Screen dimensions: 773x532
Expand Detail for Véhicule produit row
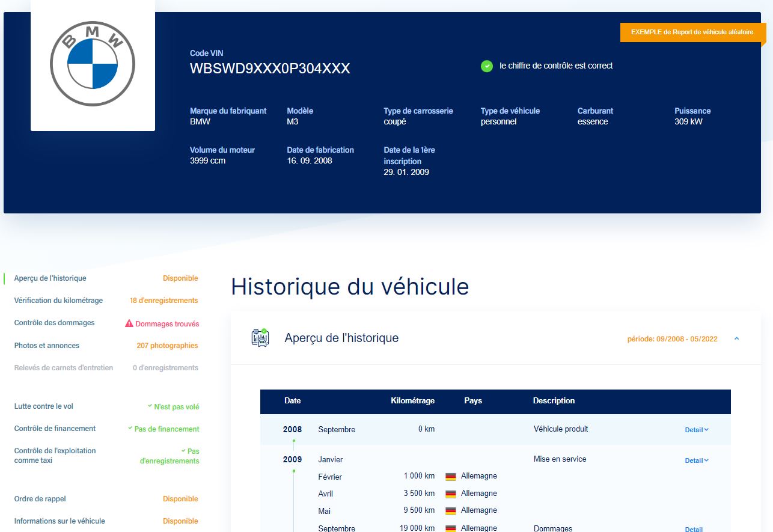(x=697, y=430)
